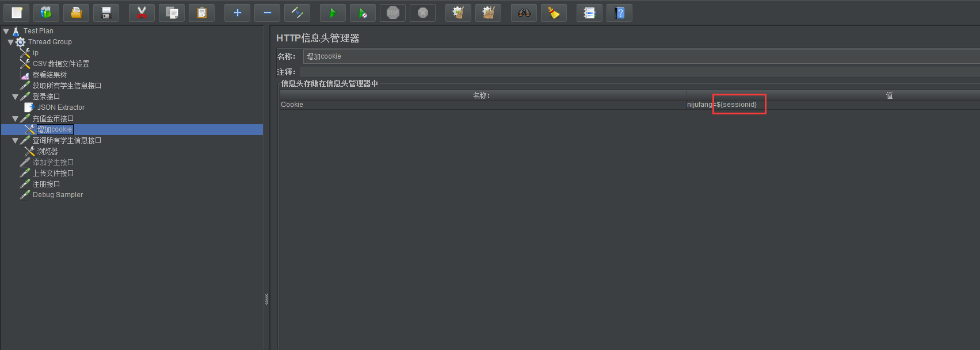Click the Search binoculars icon
Viewport: 980px width, 350px height.
coord(524,13)
